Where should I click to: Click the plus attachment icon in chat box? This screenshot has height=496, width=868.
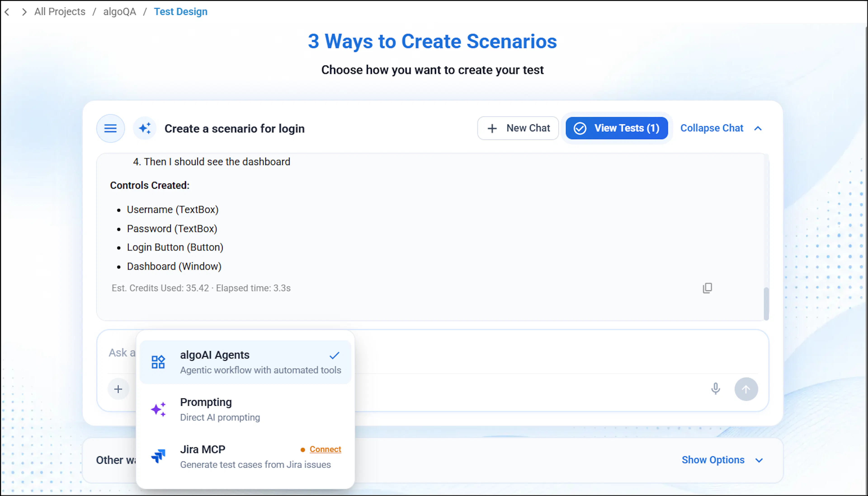tap(118, 389)
